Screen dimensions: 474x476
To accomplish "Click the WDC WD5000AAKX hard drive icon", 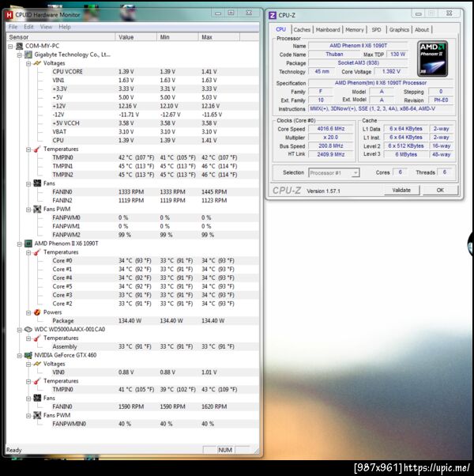I will [28, 330].
